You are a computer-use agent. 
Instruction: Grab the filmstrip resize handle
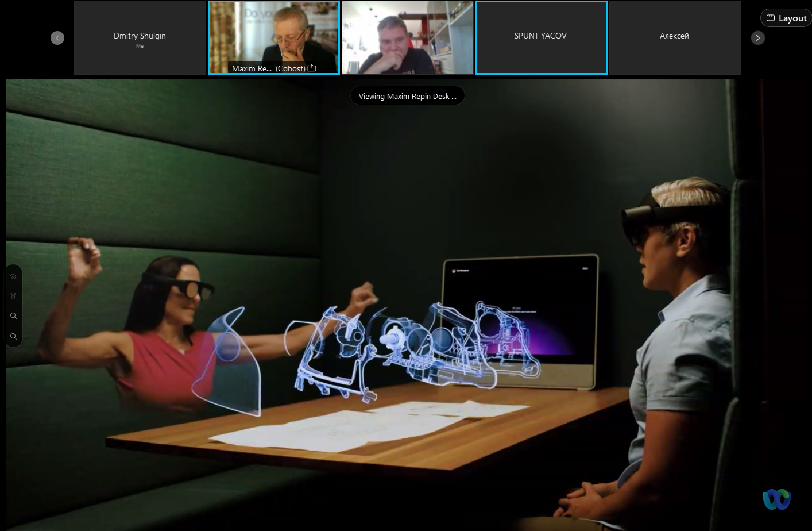pos(408,76)
